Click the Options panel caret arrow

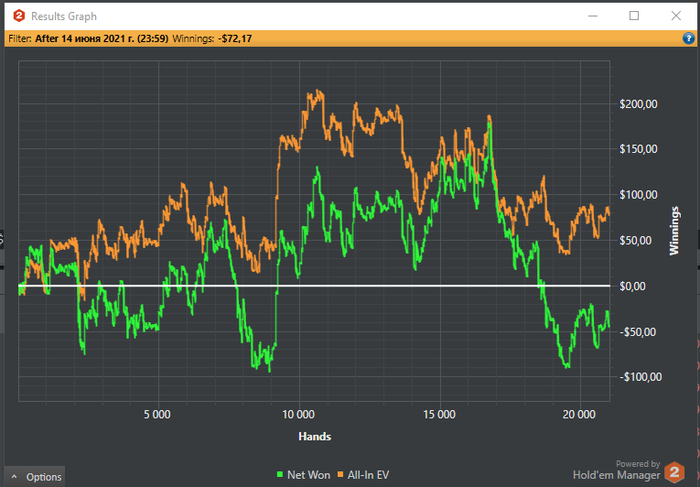pos(14,477)
